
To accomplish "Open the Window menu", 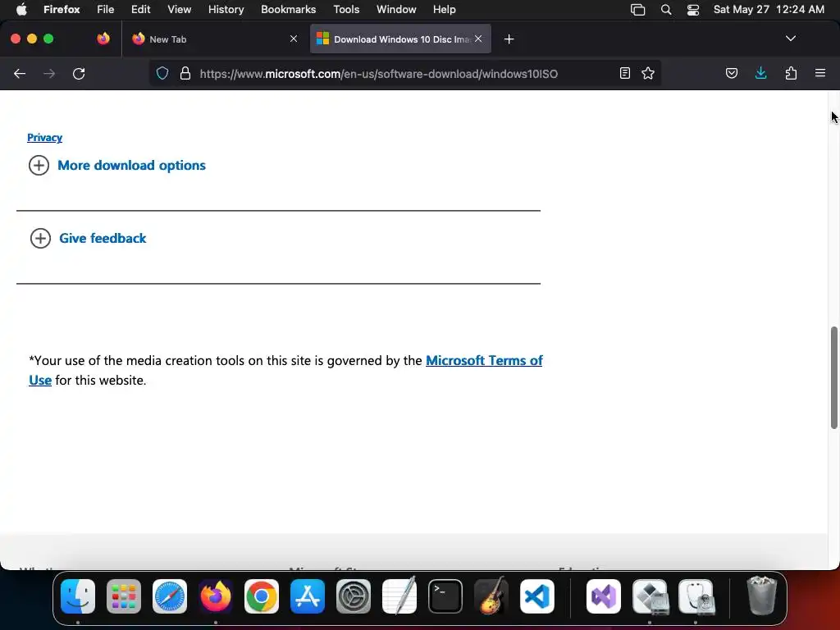I will click(396, 10).
